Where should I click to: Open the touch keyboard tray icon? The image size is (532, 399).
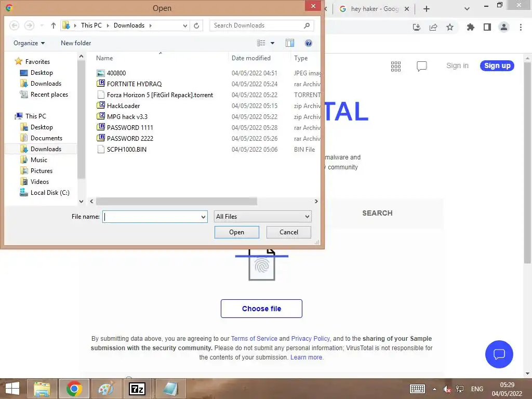417,389
